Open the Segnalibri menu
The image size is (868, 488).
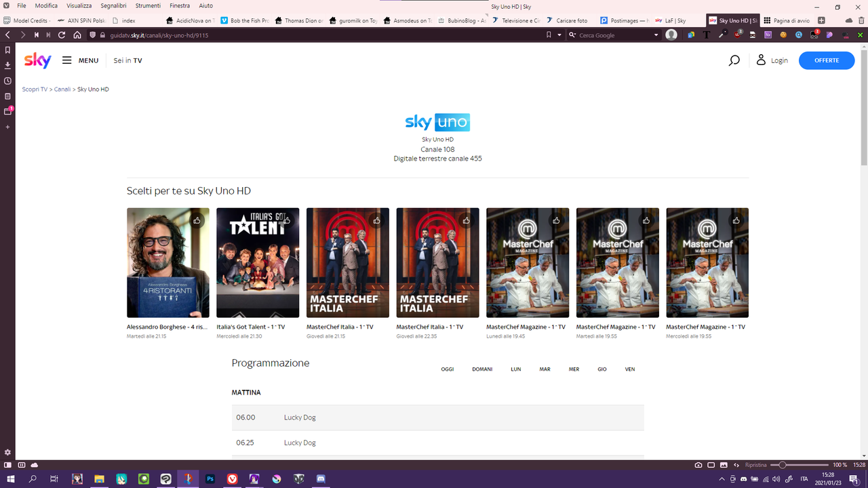(x=113, y=5)
